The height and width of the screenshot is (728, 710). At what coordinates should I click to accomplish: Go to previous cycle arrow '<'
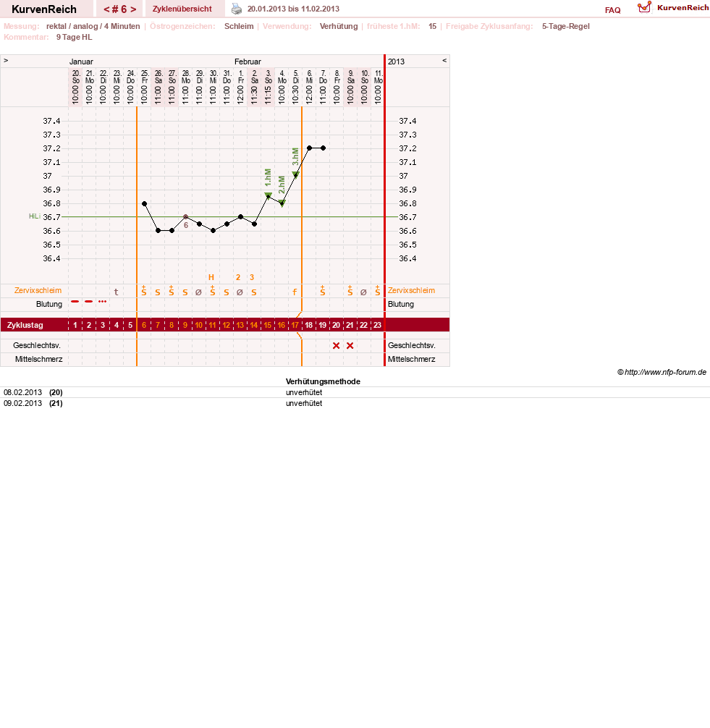106,9
